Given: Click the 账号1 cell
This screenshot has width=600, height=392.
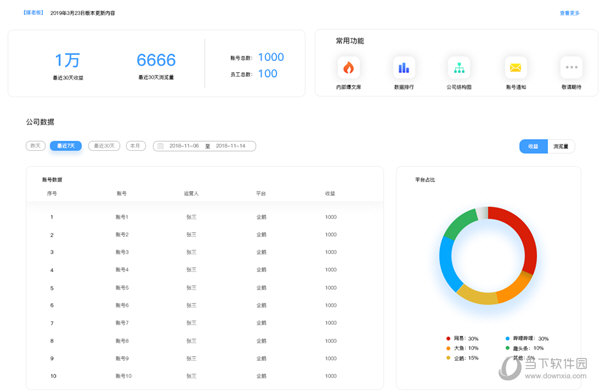Looking at the screenshot, I should pos(122,217).
